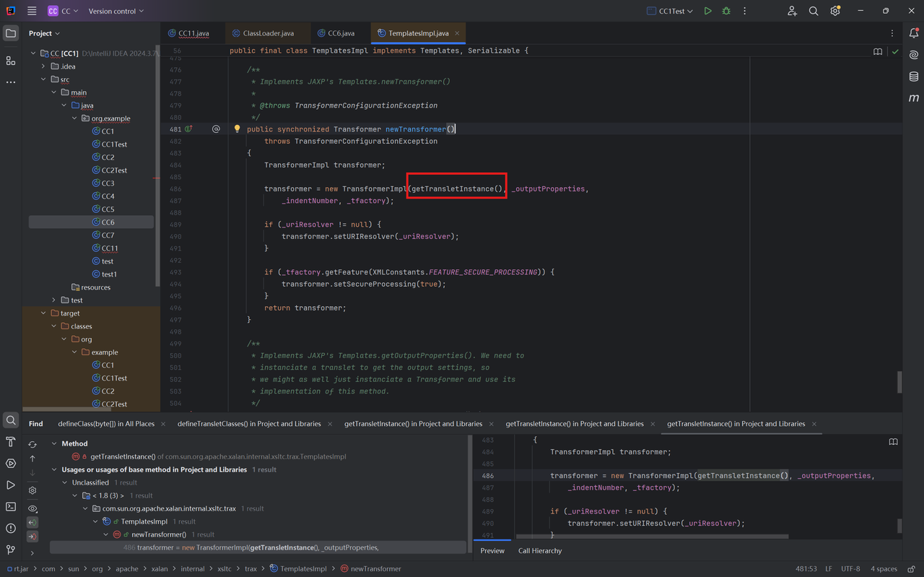
Task: Open the Version control menu button
Action: [x=115, y=11]
